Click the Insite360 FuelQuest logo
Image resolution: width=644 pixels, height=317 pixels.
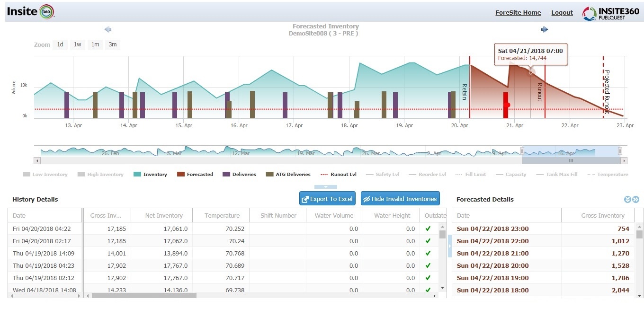(610, 13)
